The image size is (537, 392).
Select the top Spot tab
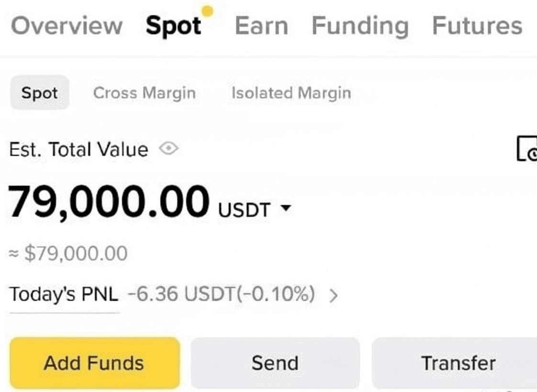click(173, 26)
